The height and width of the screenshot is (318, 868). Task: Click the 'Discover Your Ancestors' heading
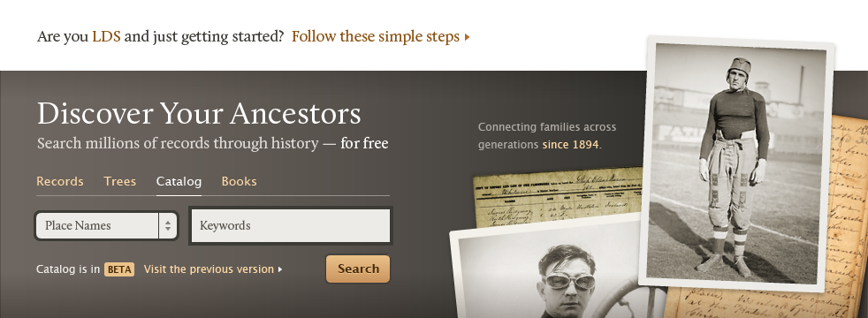(199, 113)
